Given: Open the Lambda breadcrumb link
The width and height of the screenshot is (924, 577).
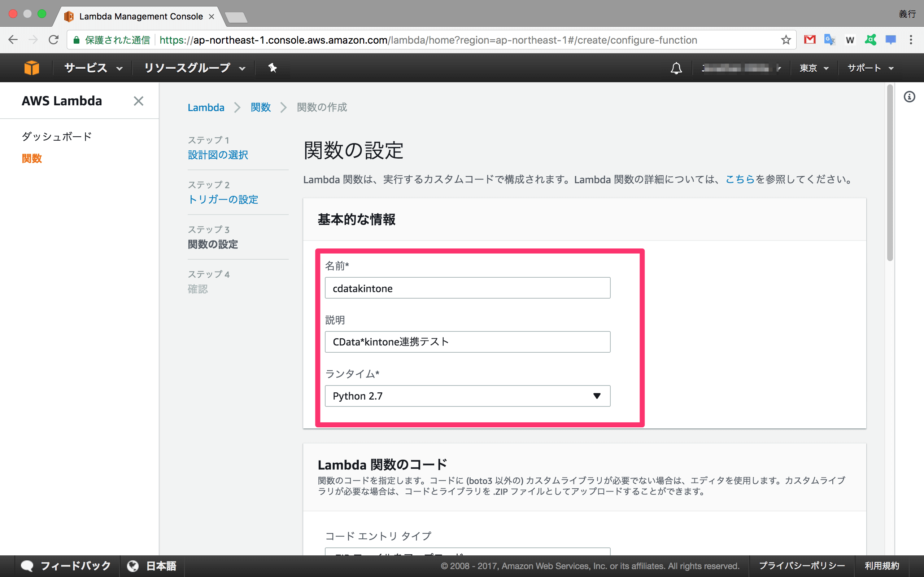Looking at the screenshot, I should pyautogui.click(x=206, y=107).
